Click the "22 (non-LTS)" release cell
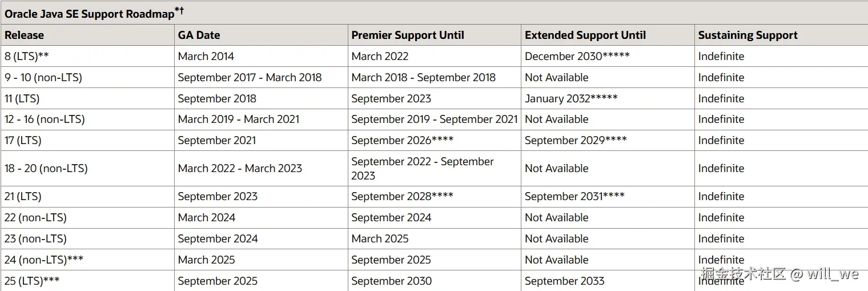 click(x=35, y=217)
